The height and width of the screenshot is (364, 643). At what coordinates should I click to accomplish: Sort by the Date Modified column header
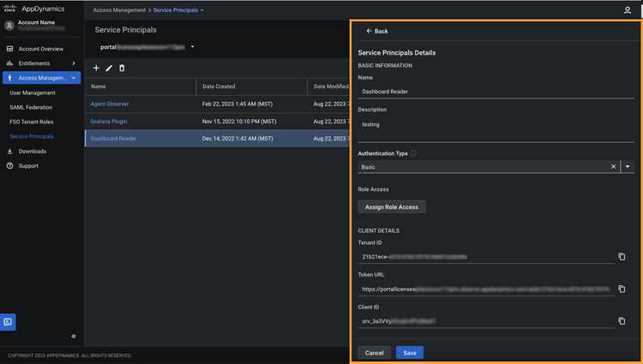(331, 87)
